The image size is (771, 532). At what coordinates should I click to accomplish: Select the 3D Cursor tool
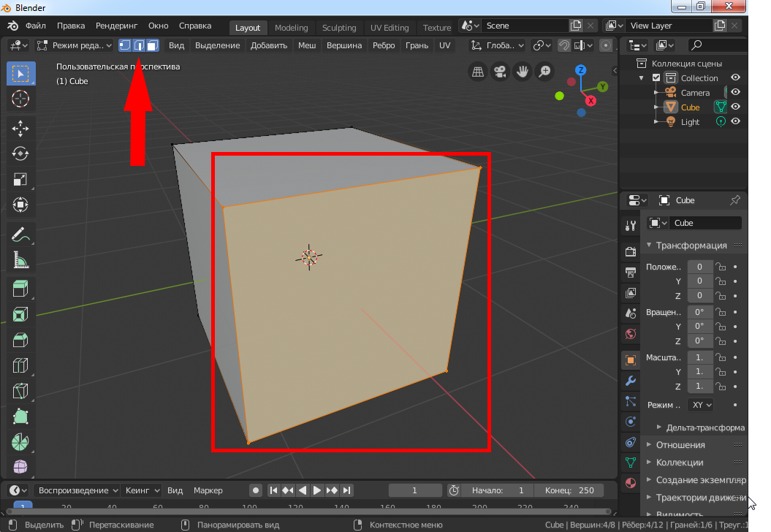20,99
